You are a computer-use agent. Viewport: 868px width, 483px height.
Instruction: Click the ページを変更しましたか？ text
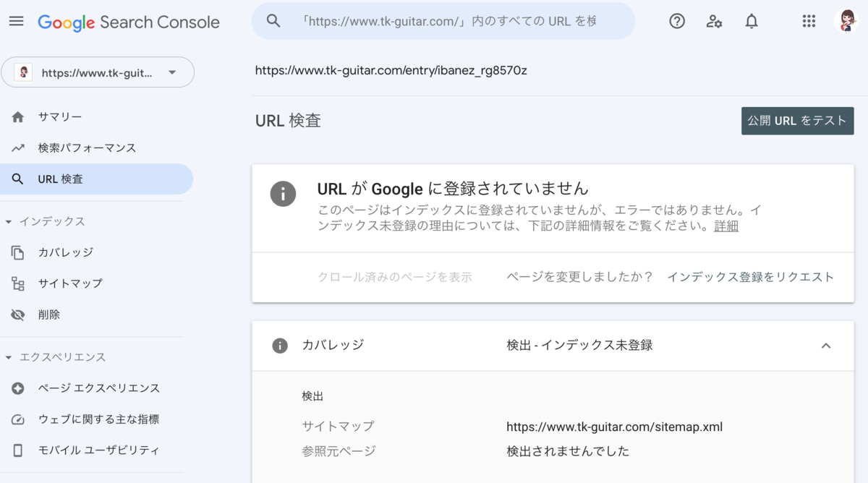pos(579,277)
